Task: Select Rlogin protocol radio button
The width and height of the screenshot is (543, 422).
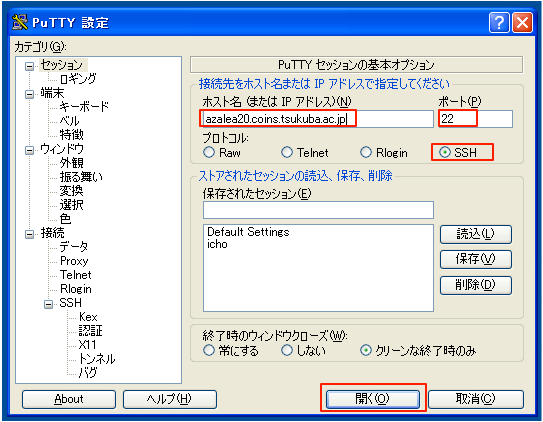Action: (366, 152)
